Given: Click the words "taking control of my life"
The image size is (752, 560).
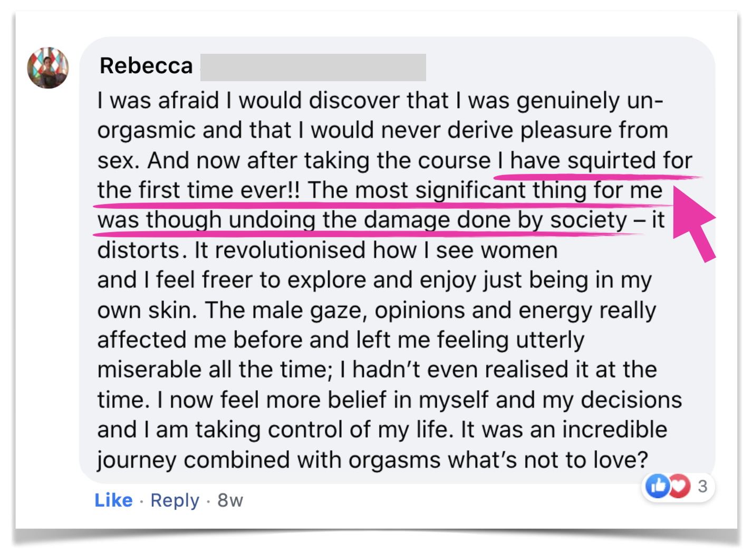Looking at the screenshot, I should pyautogui.click(x=324, y=429).
